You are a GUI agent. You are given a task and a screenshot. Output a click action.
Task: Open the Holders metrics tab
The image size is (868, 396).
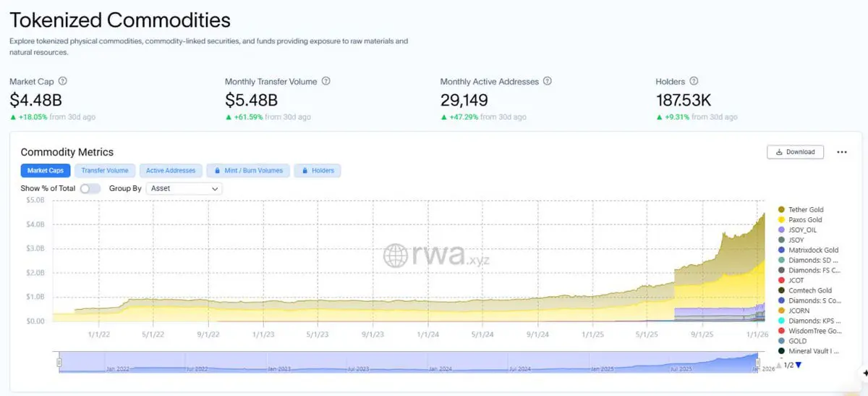318,171
